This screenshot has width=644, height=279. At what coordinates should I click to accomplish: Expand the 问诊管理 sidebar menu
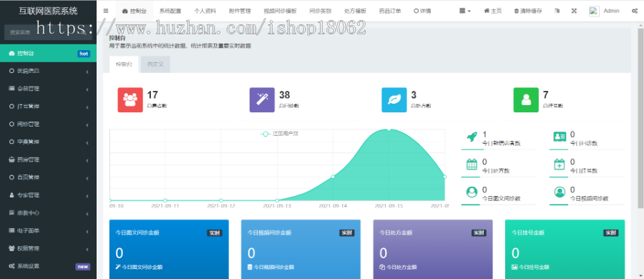(49, 124)
